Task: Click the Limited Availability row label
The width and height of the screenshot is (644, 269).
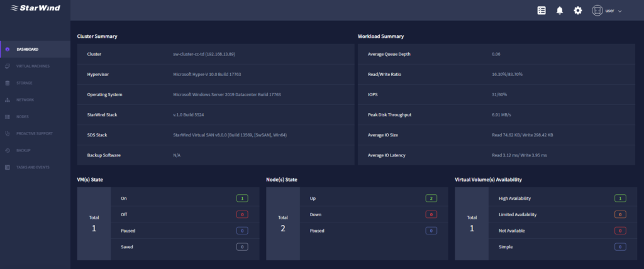Action: pyautogui.click(x=518, y=214)
